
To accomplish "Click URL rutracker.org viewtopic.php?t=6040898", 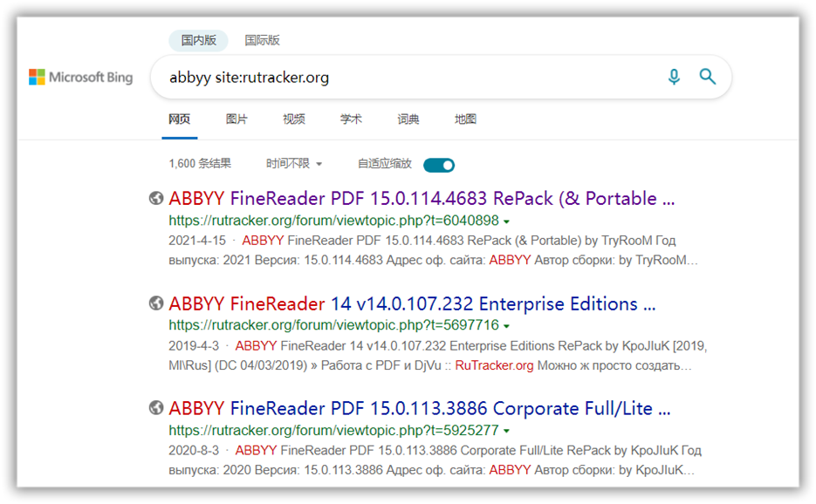I will [333, 221].
